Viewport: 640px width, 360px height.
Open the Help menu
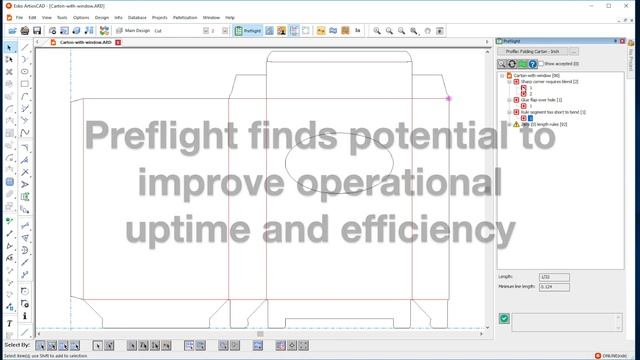pyautogui.click(x=230, y=18)
